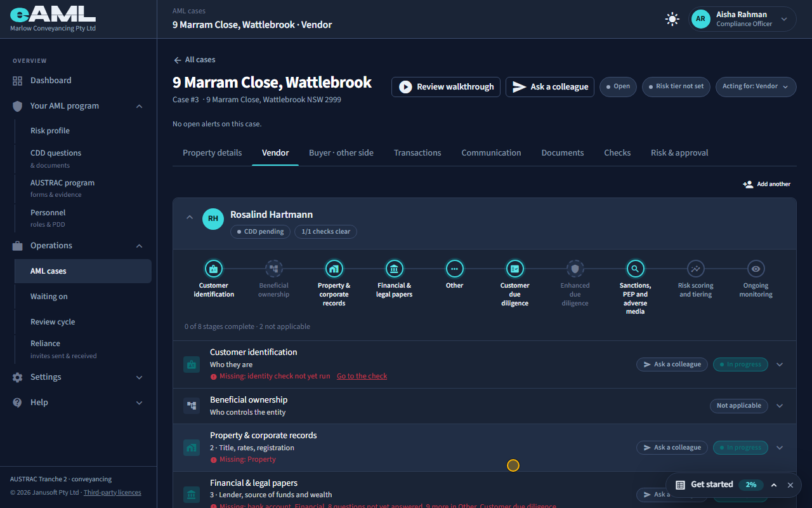The image size is (812, 508).
Task: Open the Risk & approval tab
Action: 679,153
